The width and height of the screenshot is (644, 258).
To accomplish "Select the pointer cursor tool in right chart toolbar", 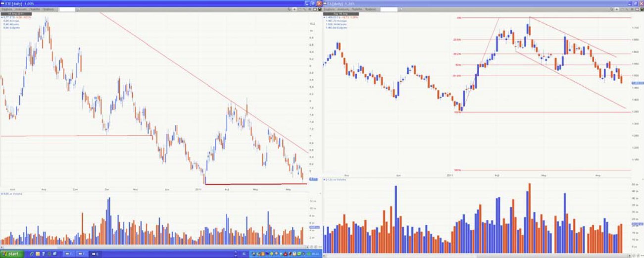I will point(611,9).
